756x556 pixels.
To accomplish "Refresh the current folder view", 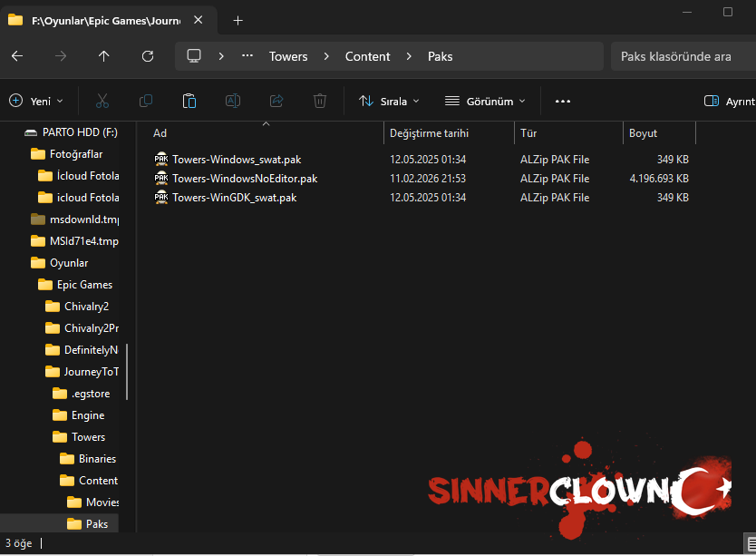I will [x=148, y=56].
